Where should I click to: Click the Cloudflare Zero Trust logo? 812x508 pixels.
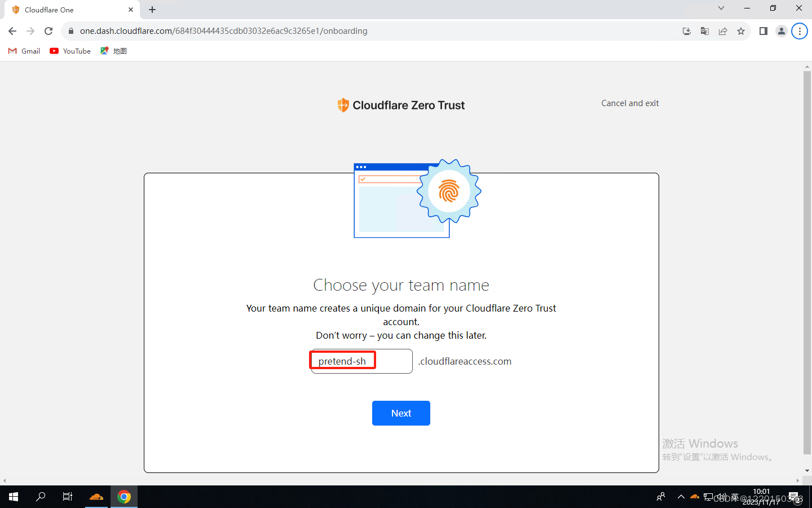[401, 105]
